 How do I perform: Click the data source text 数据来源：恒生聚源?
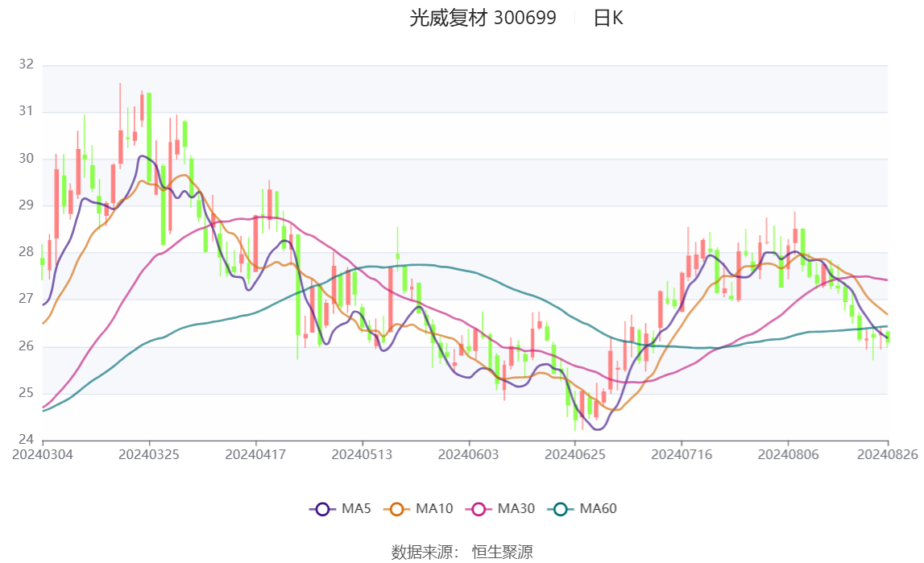pyautogui.click(x=462, y=552)
